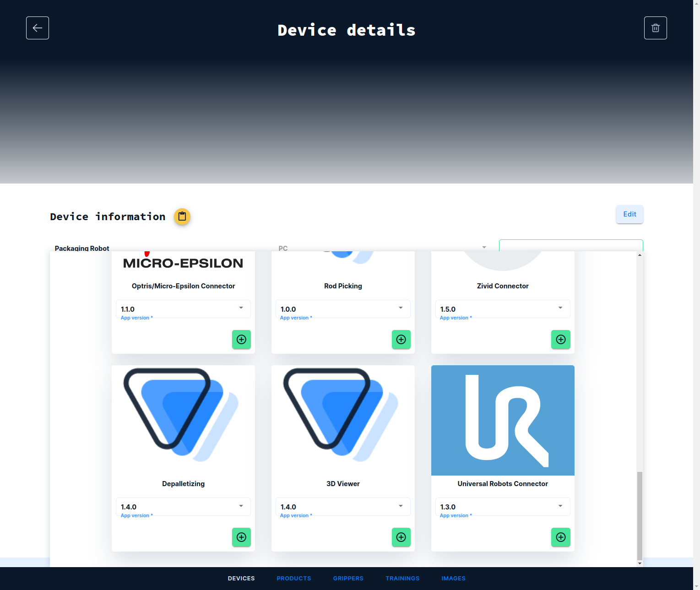This screenshot has height=590, width=700.
Task: Add the Optris/Micro-Epsilon Connector app
Action: click(241, 340)
